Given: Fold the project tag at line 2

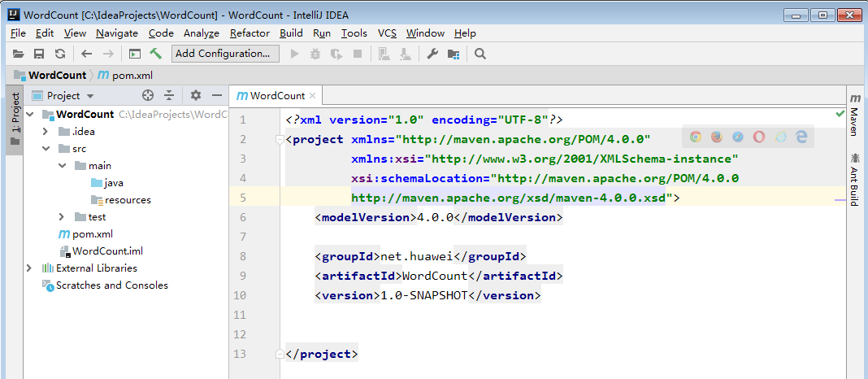Looking at the screenshot, I should [280, 140].
